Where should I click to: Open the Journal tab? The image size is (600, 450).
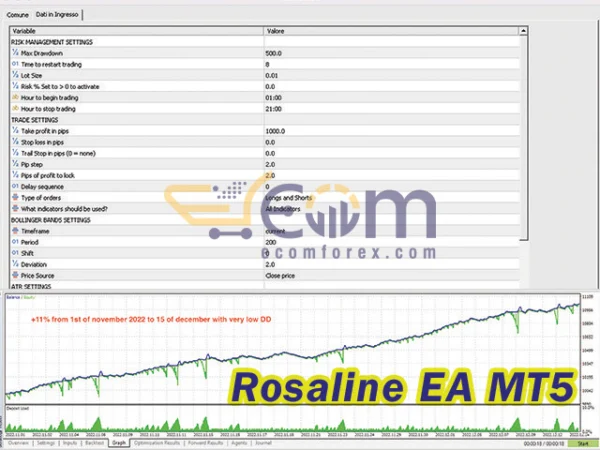(263, 443)
